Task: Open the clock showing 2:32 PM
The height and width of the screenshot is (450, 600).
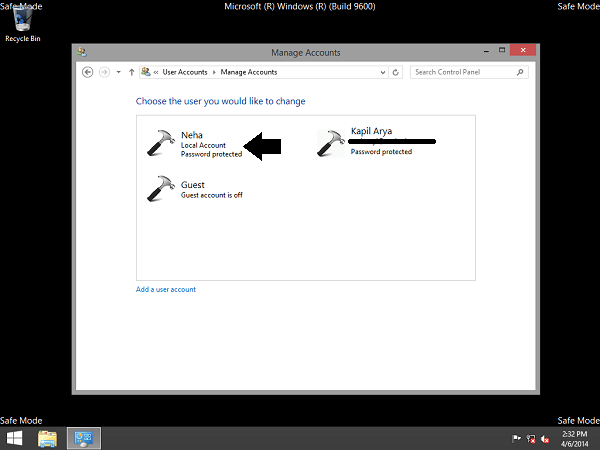Action: pyautogui.click(x=574, y=439)
